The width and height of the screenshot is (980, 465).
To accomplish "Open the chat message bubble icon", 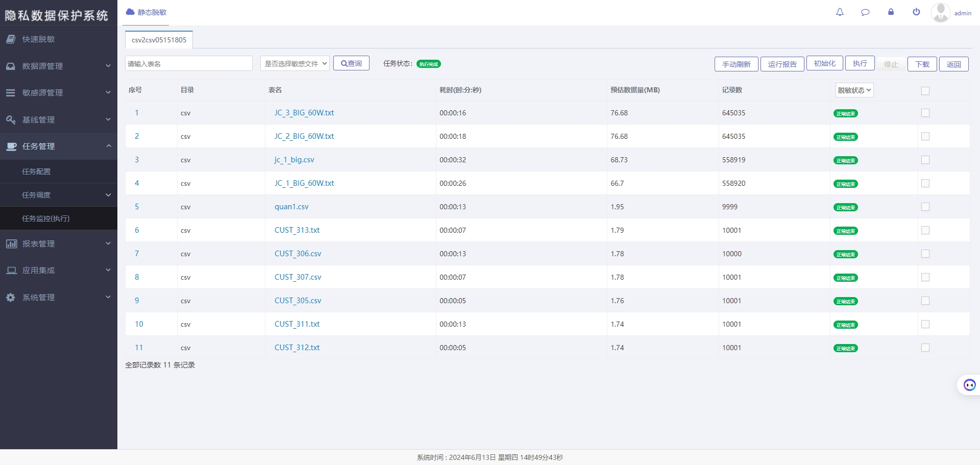I will (x=865, y=12).
